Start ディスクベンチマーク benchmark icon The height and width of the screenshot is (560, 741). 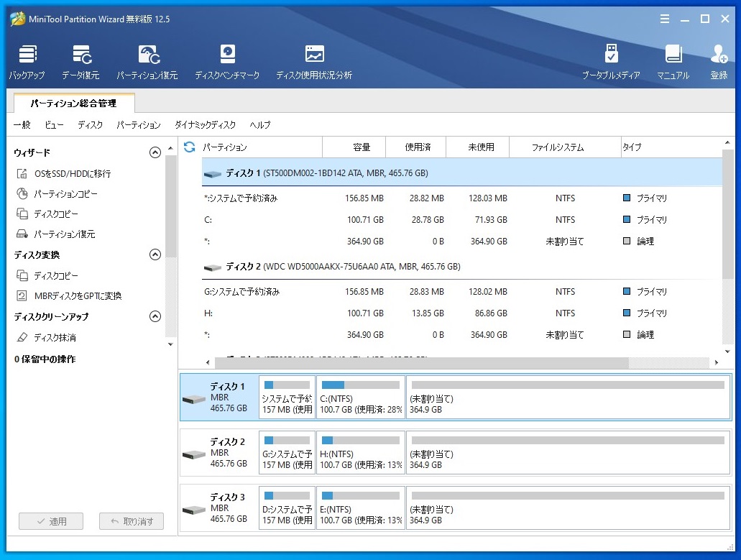point(227,55)
